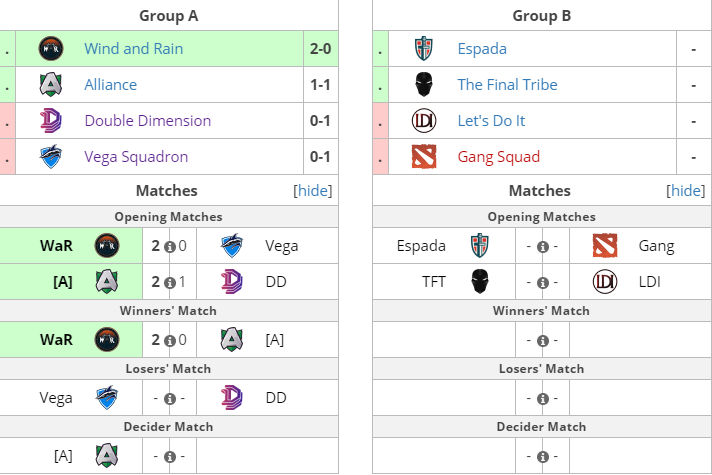
Task: Click The Final Tribe mask logo in standings
Action: [424, 84]
